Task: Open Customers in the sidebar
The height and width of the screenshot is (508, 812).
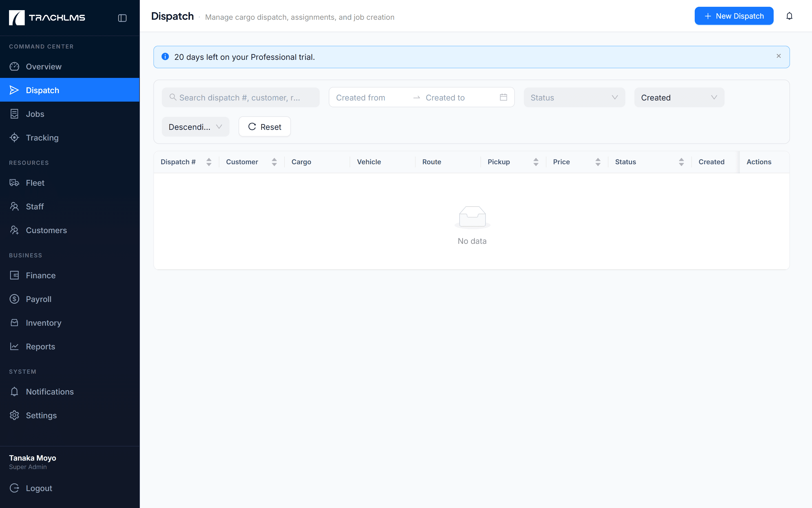Action: (x=70, y=230)
